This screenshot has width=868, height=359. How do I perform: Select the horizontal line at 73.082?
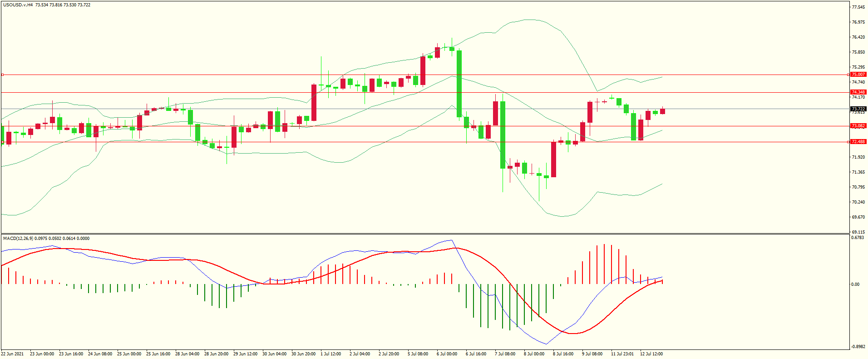click(x=424, y=126)
